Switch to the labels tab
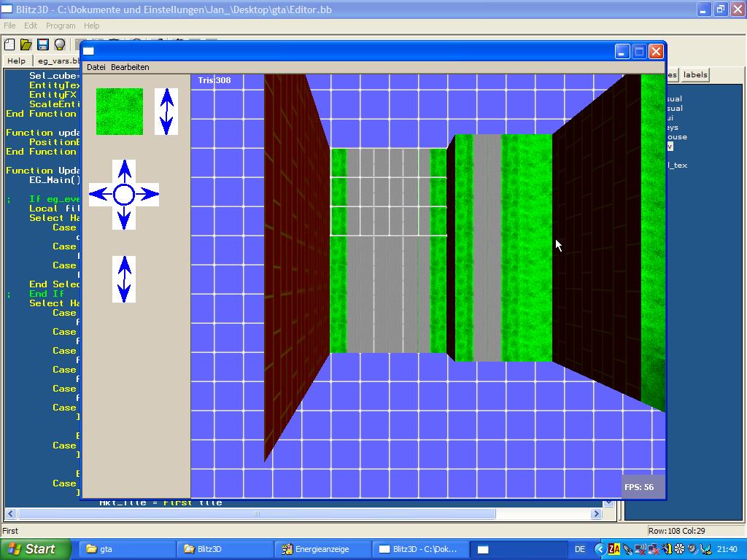 point(694,74)
